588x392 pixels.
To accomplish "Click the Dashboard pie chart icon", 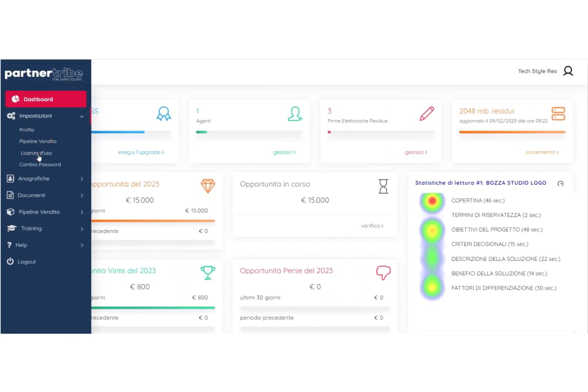I will [x=15, y=99].
